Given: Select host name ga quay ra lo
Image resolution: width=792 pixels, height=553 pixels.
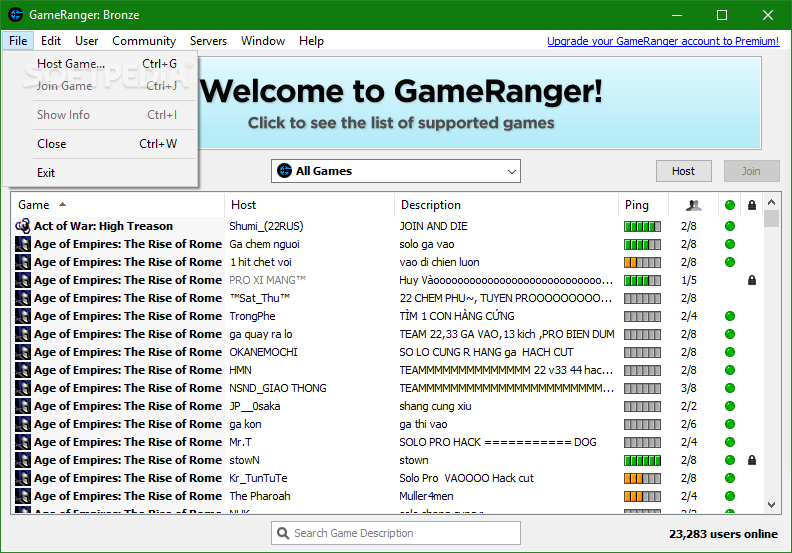Looking at the screenshot, I should coord(261,334).
